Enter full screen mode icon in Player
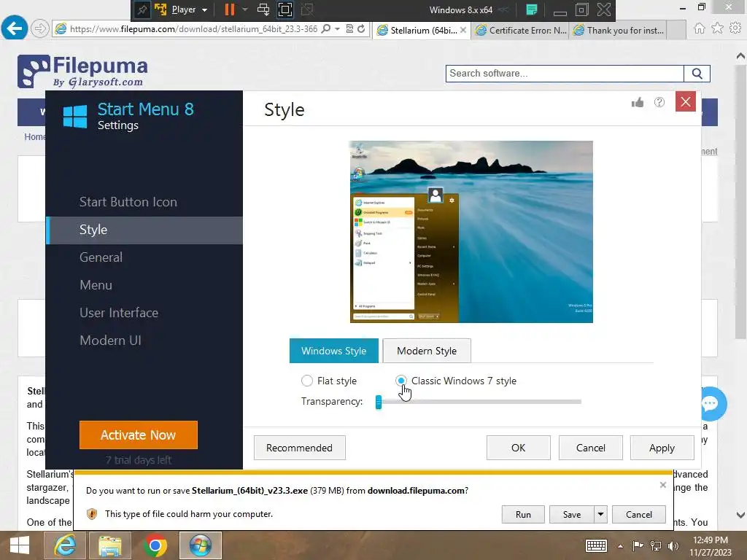The image size is (747, 560). click(285, 9)
